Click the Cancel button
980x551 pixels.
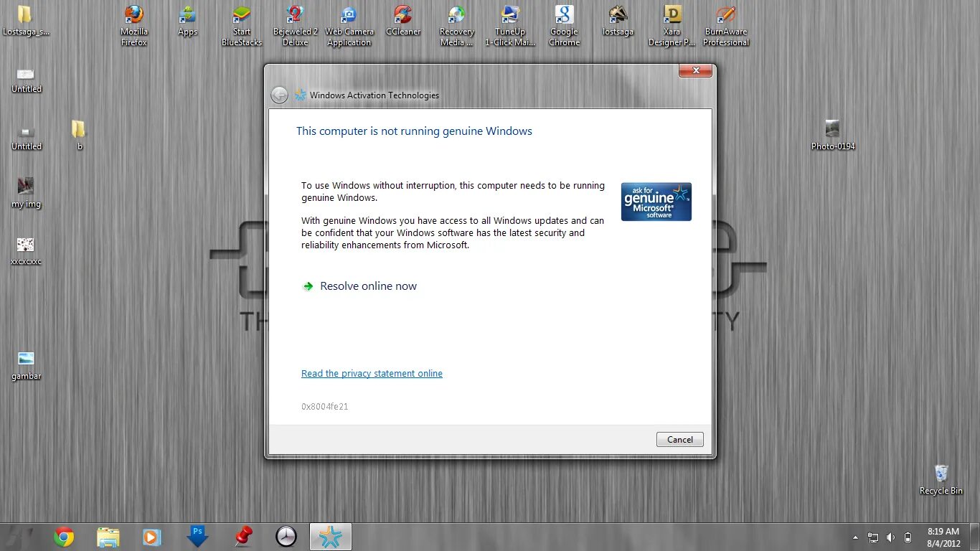point(680,440)
